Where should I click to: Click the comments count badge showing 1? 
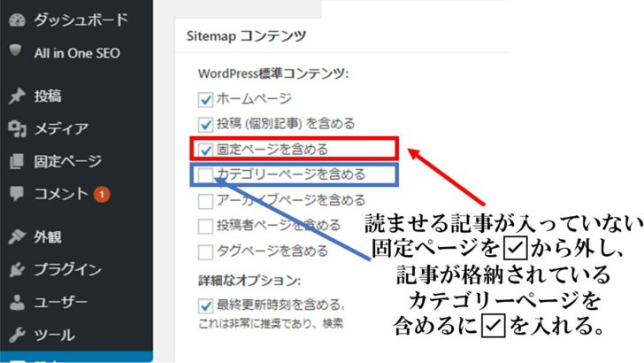[x=102, y=194]
